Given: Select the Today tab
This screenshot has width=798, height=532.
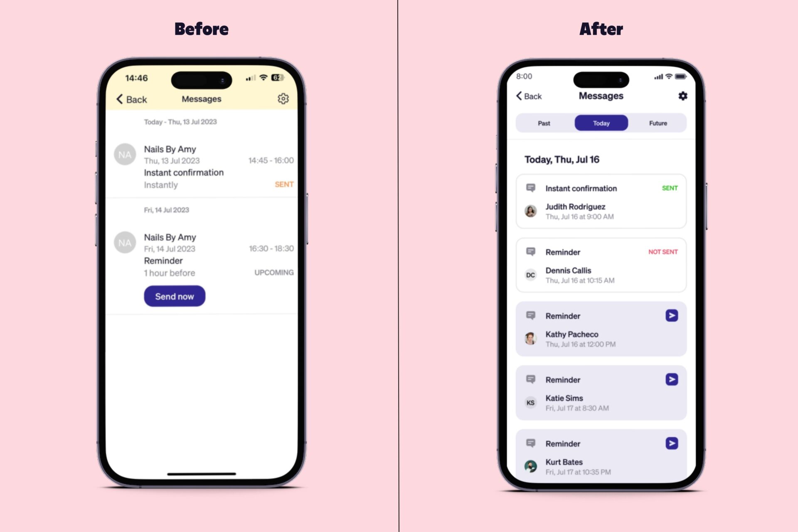Looking at the screenshot, I should coord(600,123).
